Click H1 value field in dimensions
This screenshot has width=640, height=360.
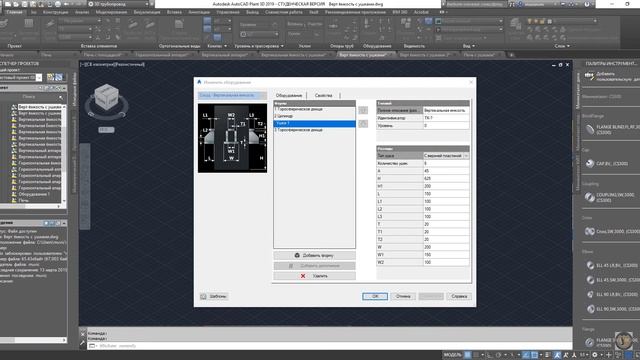point(446,187)
